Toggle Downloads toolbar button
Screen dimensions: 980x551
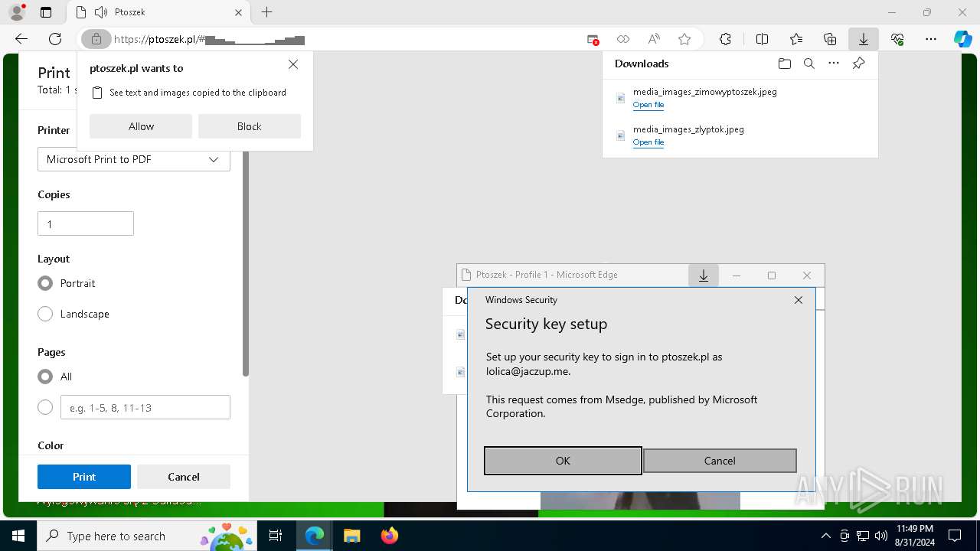(863, 39)
